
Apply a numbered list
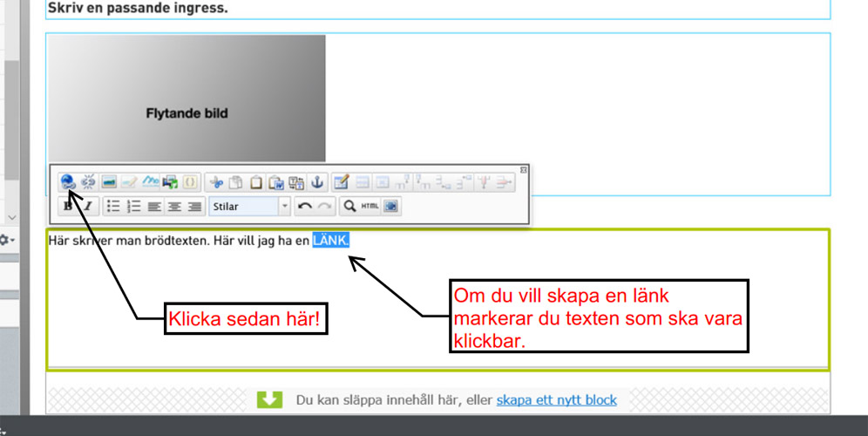tap(134, 206)
